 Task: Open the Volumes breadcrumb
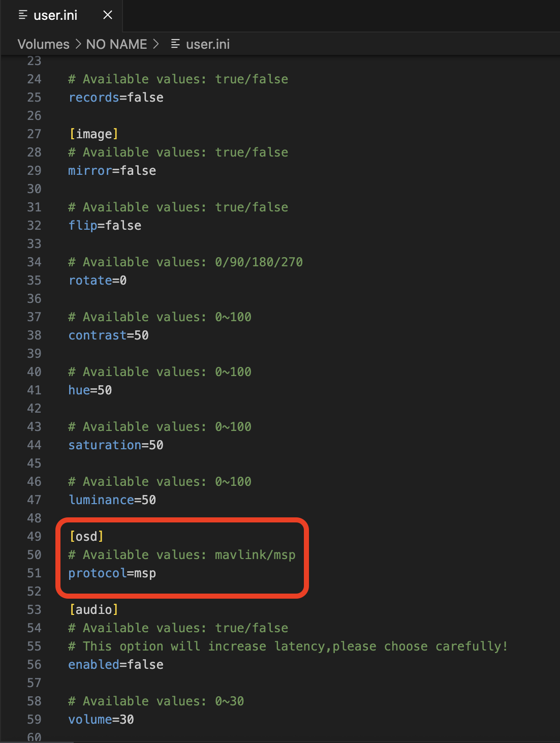coord(43,44)
